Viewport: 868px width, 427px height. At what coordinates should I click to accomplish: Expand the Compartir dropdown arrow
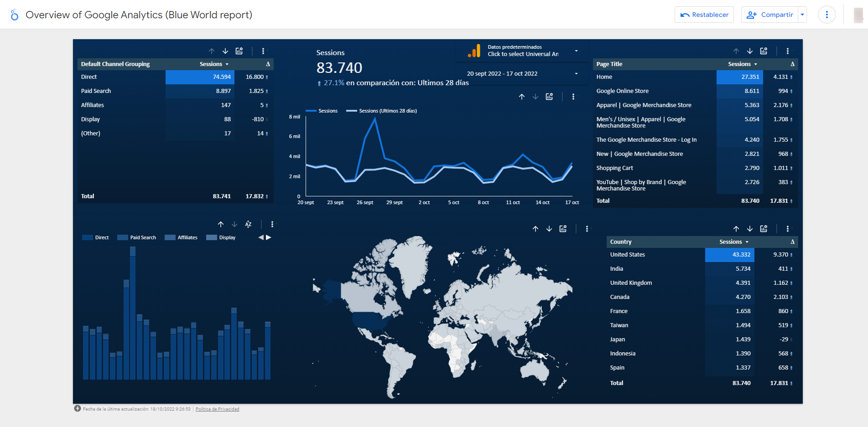click(x=802, y=14)
